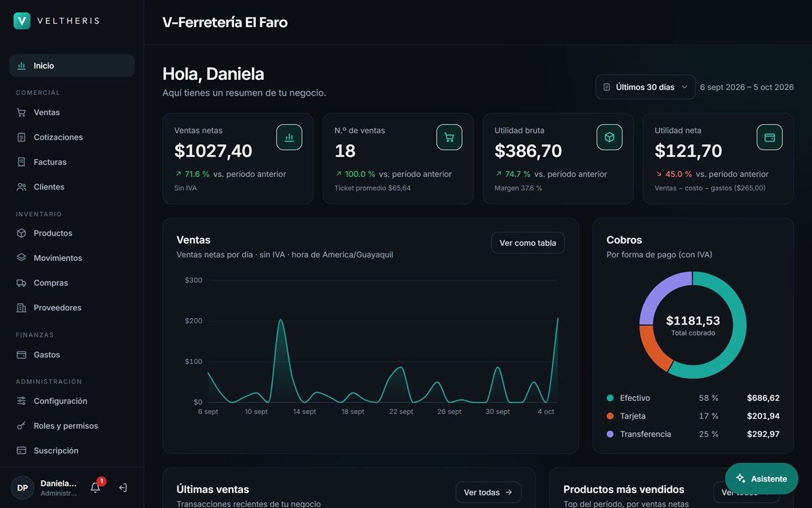Click the calendar icon in the period selector
The image size is (812, 508).
point(607,87)
